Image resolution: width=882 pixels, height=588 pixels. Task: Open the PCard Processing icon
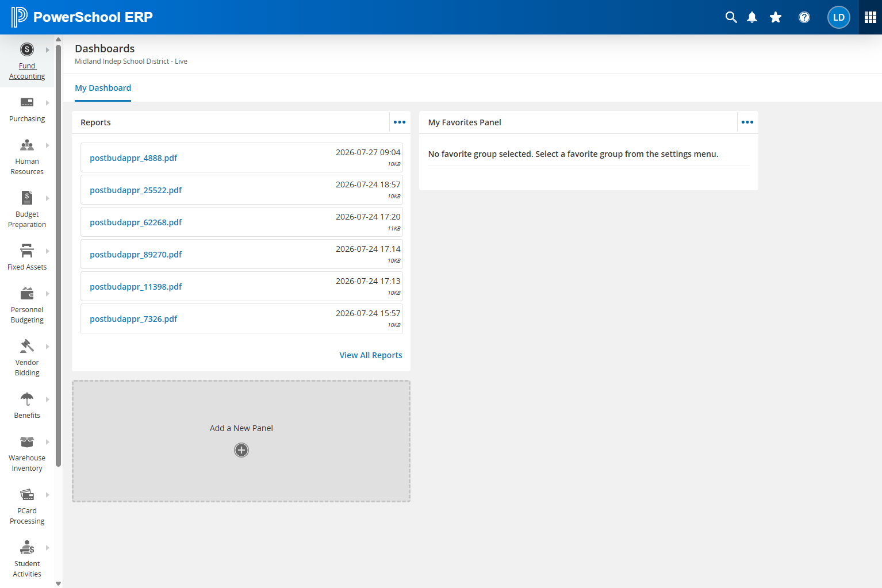coord(27,494)
